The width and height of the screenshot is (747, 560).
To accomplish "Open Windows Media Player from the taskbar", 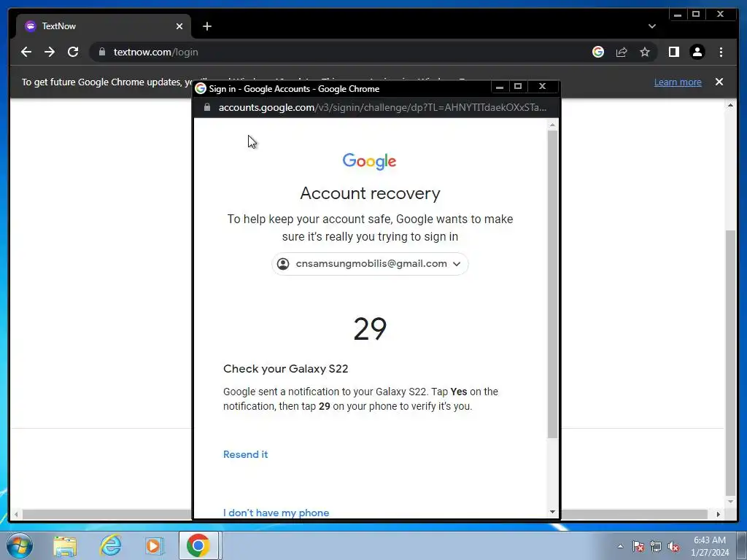I will [x=155, y=546].
